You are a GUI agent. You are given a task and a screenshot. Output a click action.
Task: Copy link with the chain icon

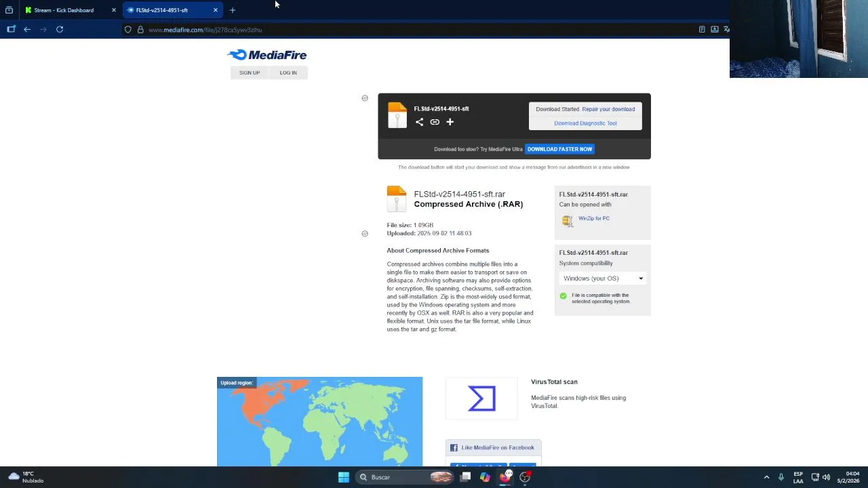click(x=435, y=122)
